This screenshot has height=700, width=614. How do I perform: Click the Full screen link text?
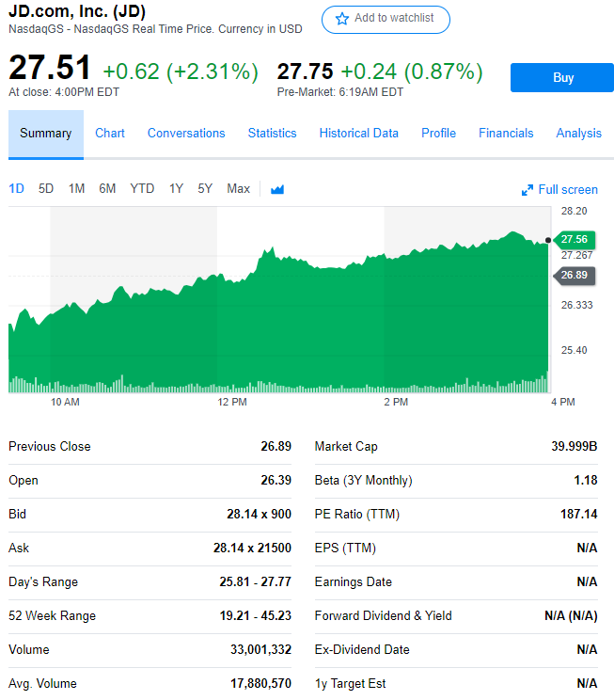pos(568,190)
